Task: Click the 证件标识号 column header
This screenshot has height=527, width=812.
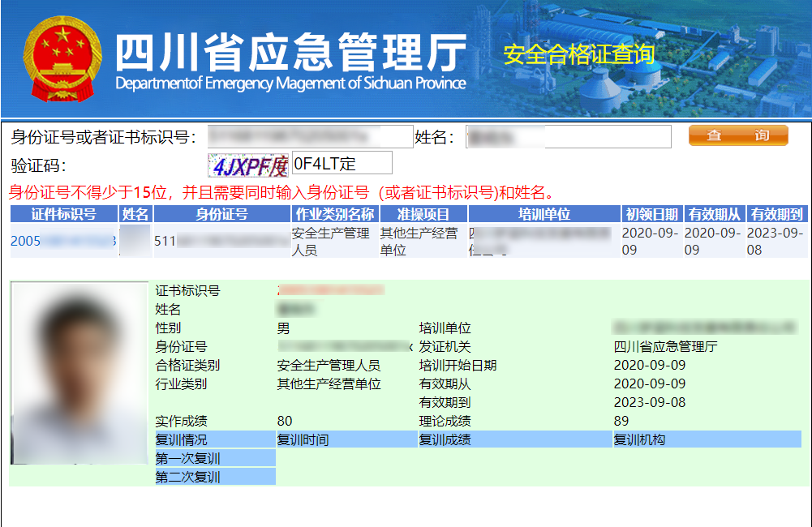Action: pyautogui.click(x=64, y=214)
